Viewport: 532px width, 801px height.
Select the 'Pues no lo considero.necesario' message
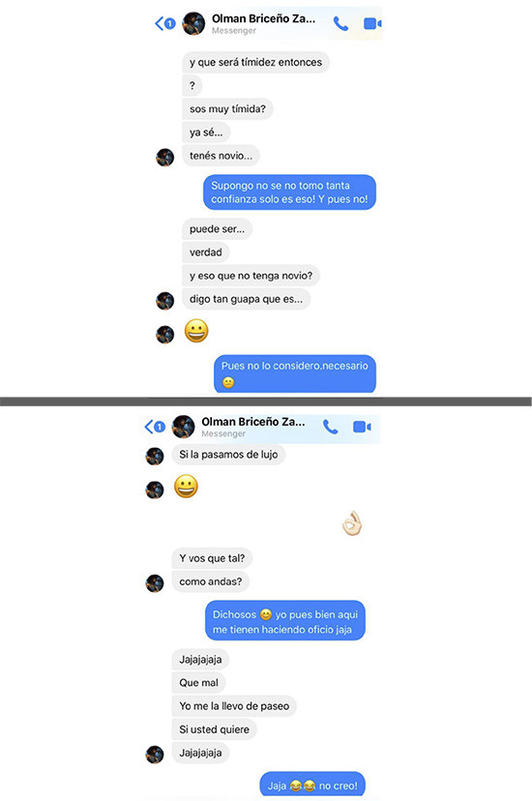point(295,374)
